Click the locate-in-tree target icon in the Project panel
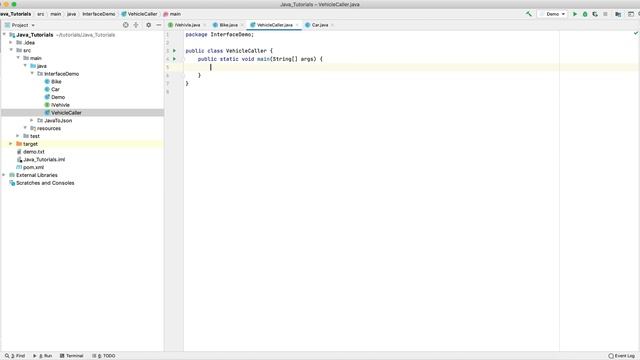Image resolution: width=640 pixels, height=360 pixels. (126, 25)
